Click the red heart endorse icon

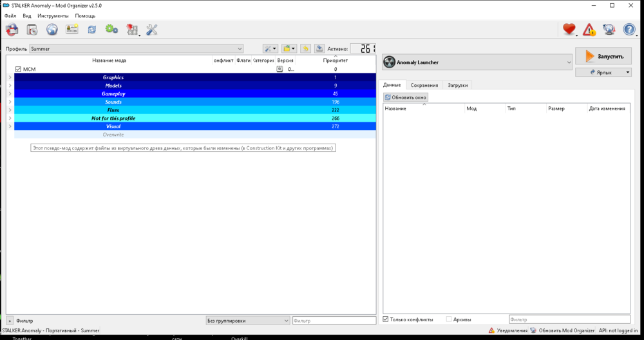click(x=569, y=30)
